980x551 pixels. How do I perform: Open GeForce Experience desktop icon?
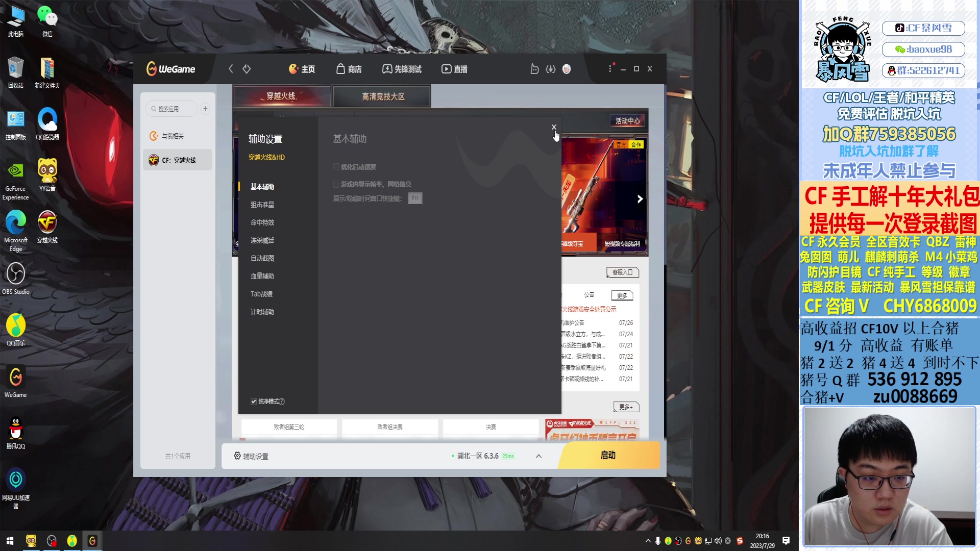click(16, 181)
